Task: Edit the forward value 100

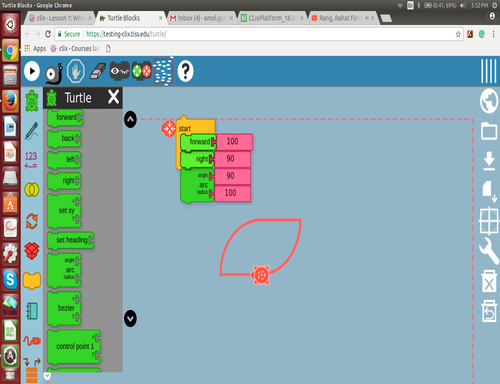Action: 234,142
